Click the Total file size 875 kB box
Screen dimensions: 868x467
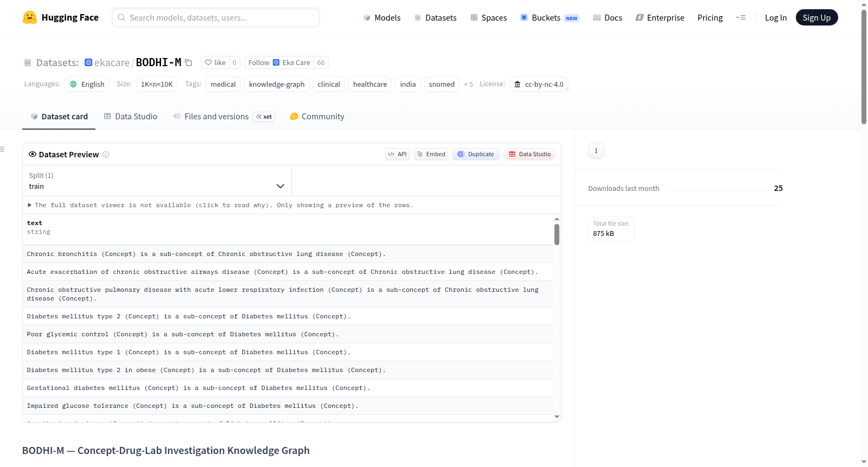point(611,229)
